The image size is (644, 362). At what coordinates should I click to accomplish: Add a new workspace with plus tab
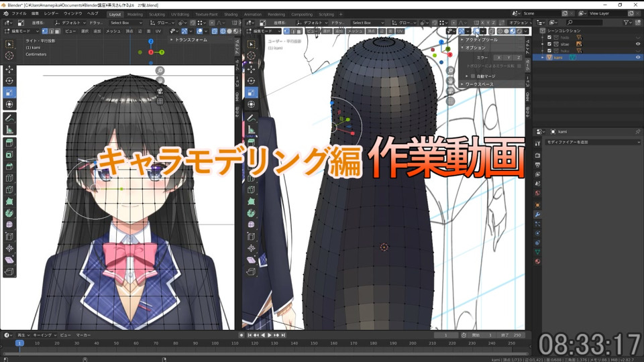340,14
